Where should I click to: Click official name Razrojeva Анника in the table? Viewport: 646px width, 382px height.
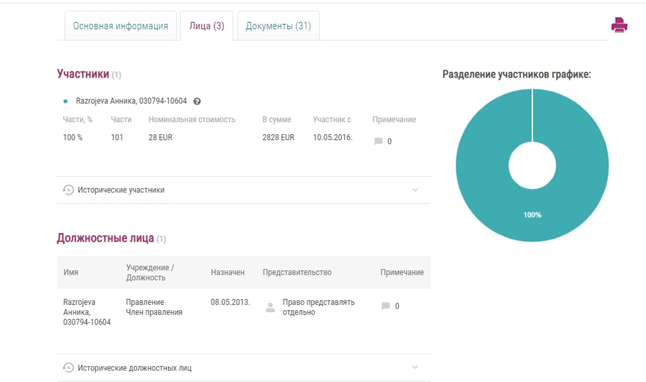(87, 312)
